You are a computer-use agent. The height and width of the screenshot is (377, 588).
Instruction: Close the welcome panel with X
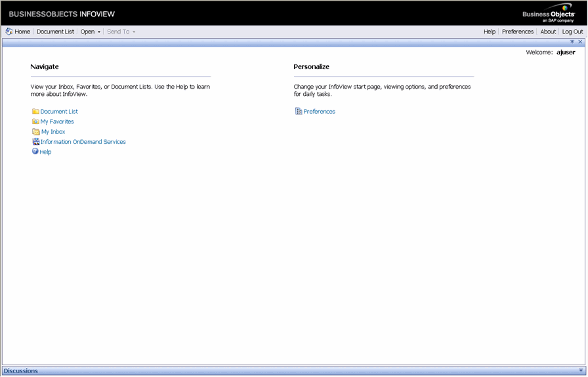click(580, 41)
